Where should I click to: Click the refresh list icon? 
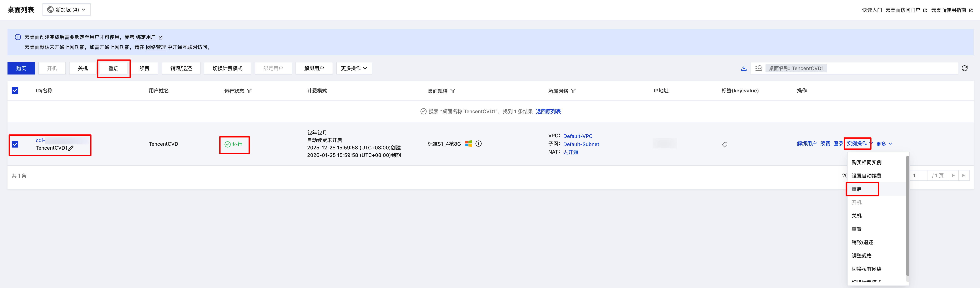coord(964,68)
